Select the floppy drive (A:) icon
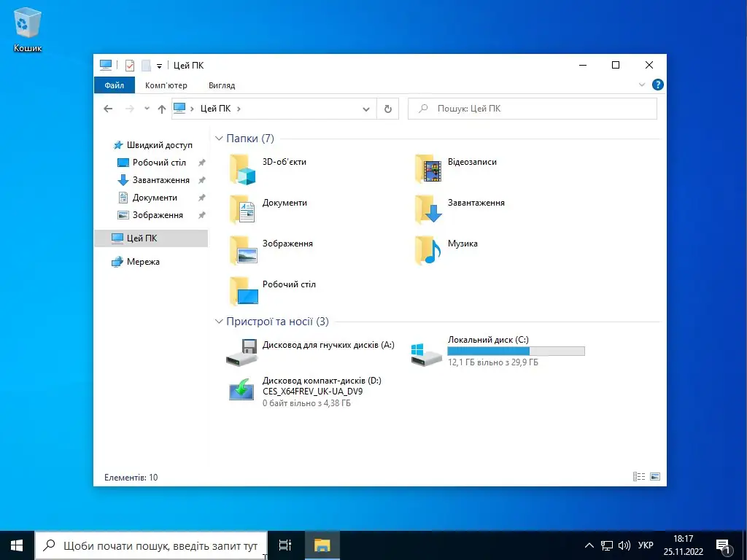The image size is (747, 560). coord(242,352)
